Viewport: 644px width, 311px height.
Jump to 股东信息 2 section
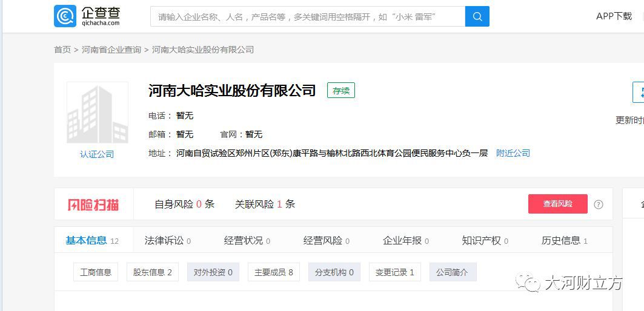coord(153,272)
